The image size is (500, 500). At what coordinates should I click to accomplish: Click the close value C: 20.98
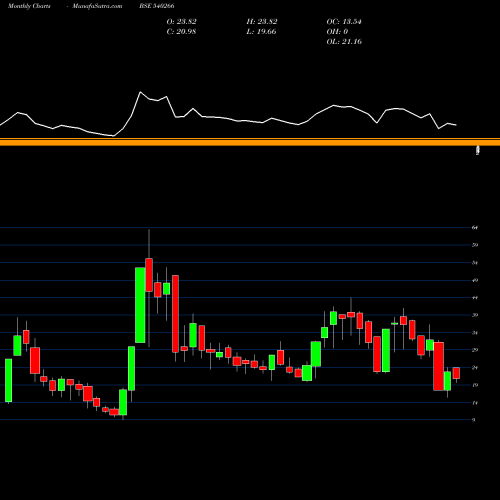pos(181,32)
